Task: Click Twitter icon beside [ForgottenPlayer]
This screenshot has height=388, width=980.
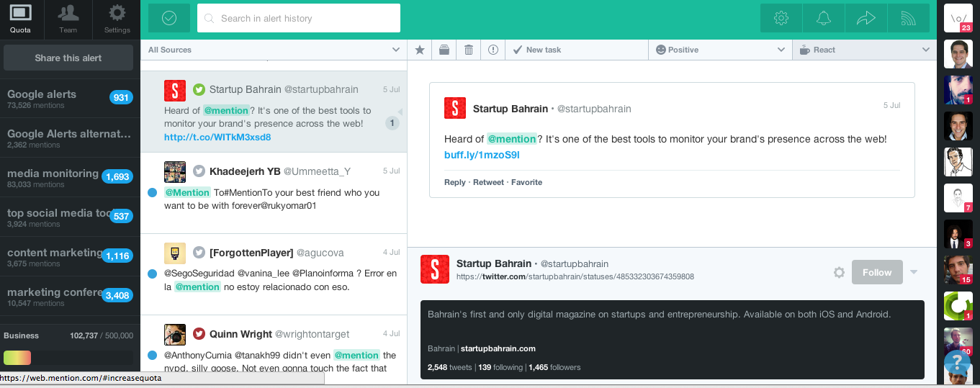Action: [x=199, y=252]
